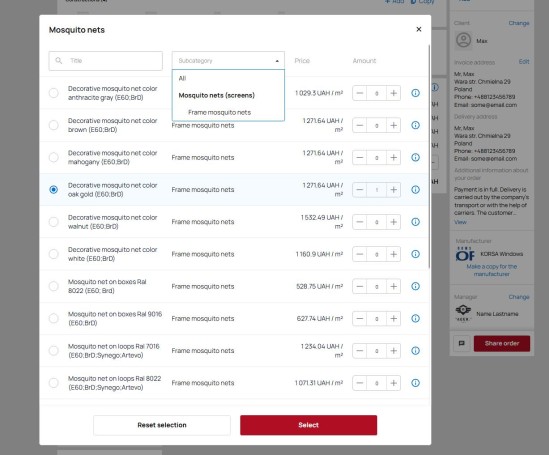The height and width of the screenshot is (455, 549).
Task: Decrease amount of oak gold net
Action: 360,190
